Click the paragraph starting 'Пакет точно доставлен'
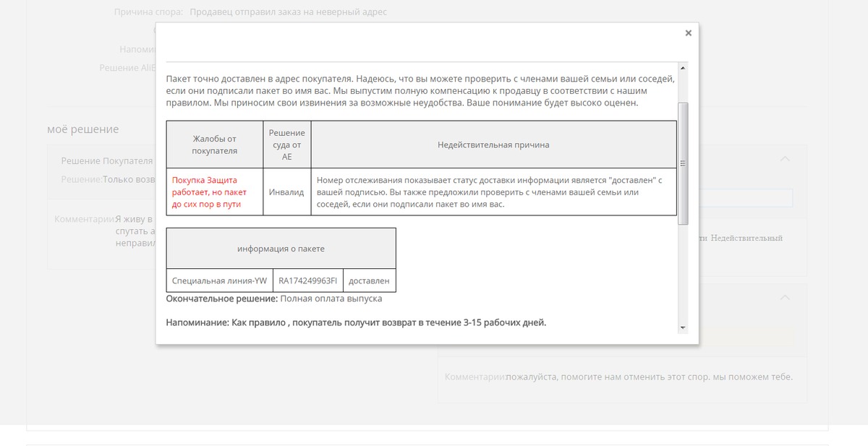Screen dimensions: 868x446 pos(420,91)
